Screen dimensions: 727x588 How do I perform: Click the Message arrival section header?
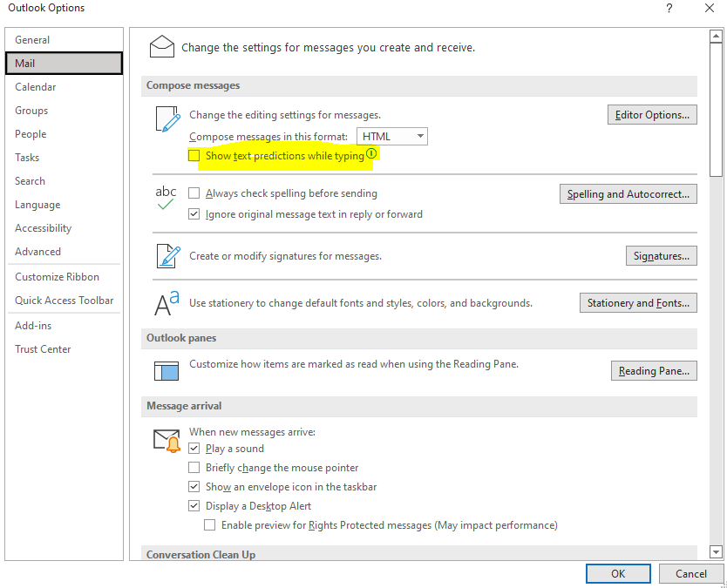tap(419, 406)
